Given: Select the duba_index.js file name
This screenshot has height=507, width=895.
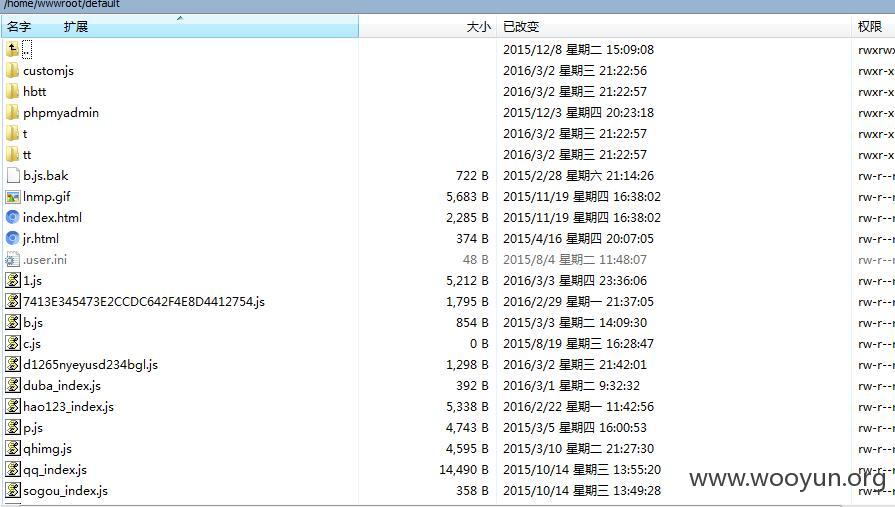Looking at the screenshot, I should pyautogui.click(x=62, y=386).
